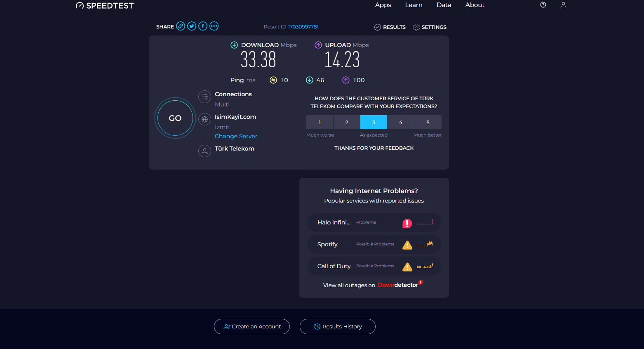Click THANKS FOR YOUR FEEDBACK text
This screenshot has width=644, height=349.
(x=374, y=148)
